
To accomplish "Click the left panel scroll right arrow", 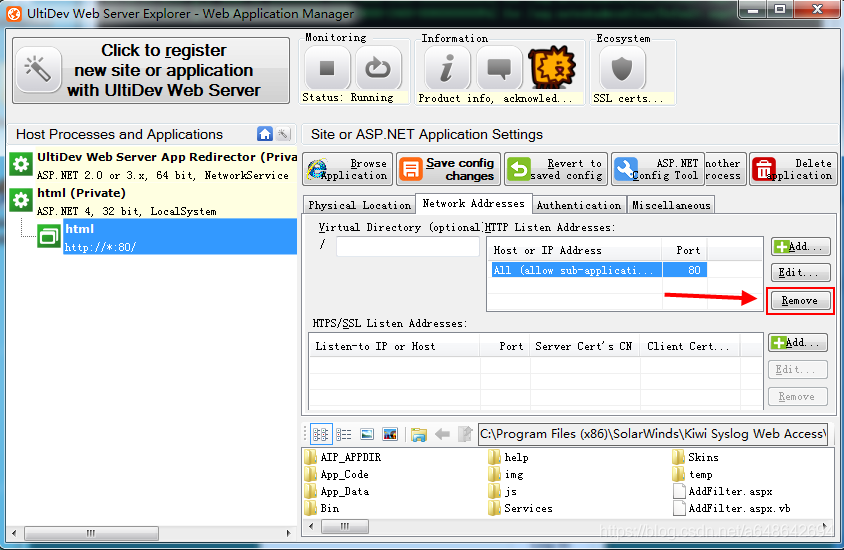I will tap(289, 533).
